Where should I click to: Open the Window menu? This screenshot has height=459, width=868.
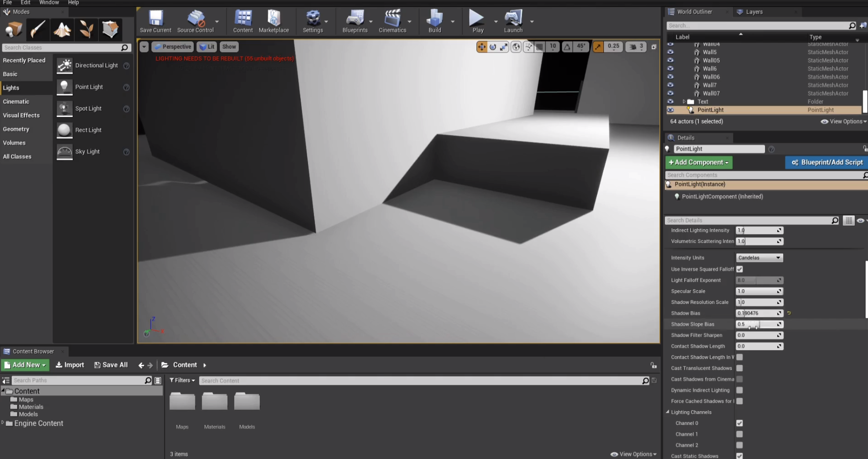click(49, 2)
